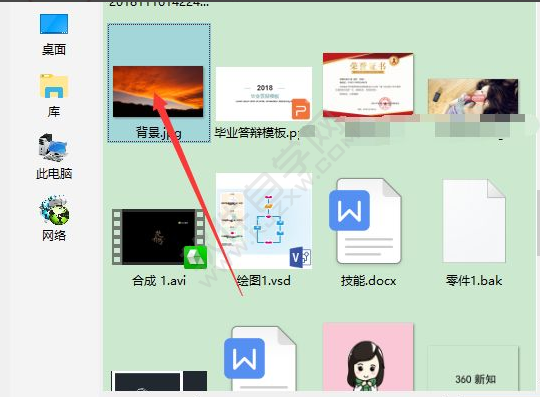Click the 库 sidebar label
The height and width of the screenshot is (397, 540).
coord(54,112)
